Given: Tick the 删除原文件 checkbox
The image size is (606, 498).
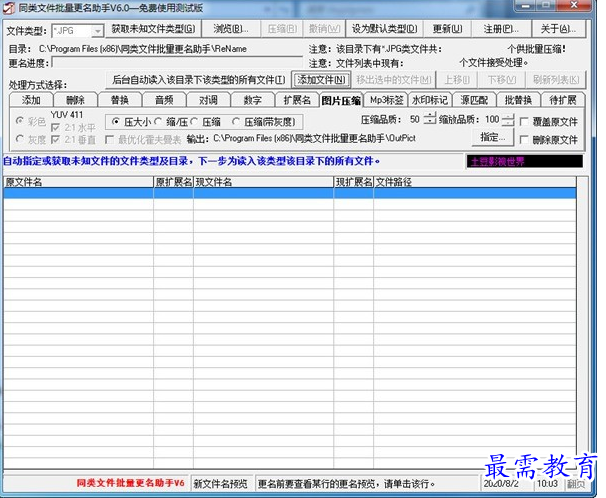Looking at the screenshot, I should [x=524, y=138].
